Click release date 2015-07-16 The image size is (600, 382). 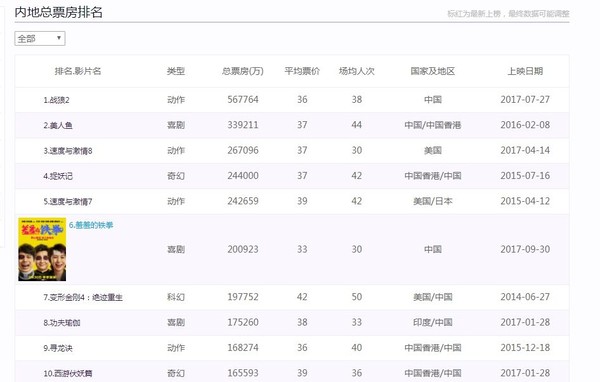[x=525, y=176]
